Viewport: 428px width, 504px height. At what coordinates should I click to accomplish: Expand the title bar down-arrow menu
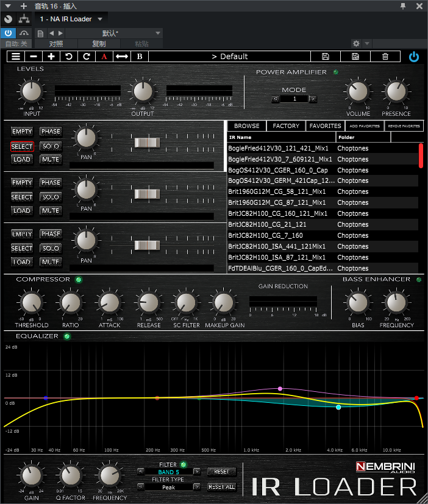pyautogui.click(x=8, y=6)
